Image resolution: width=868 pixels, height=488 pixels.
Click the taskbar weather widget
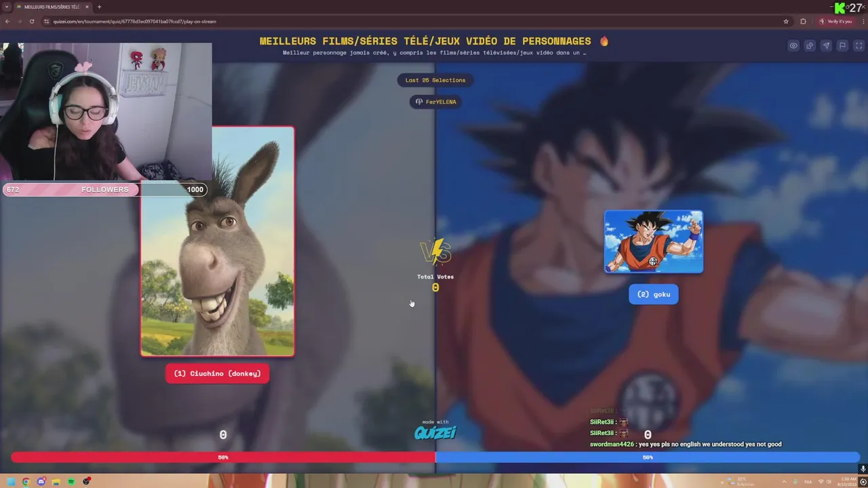(741, 481)
